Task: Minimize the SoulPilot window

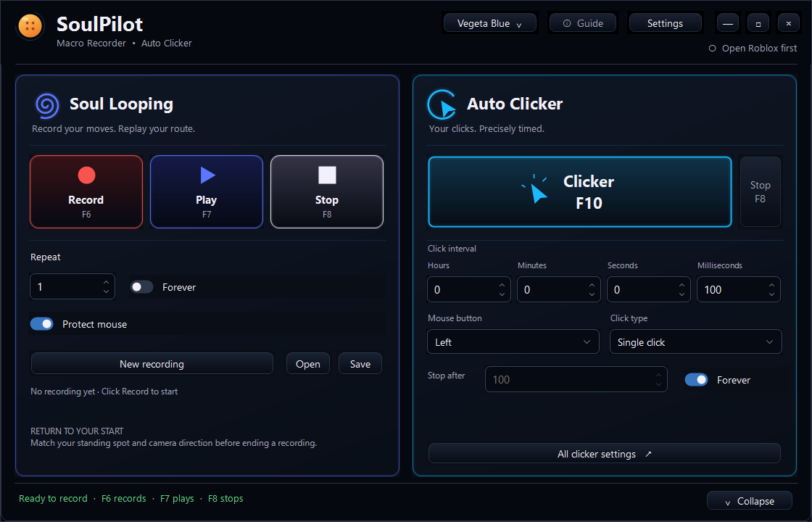Action: point(728,23)
